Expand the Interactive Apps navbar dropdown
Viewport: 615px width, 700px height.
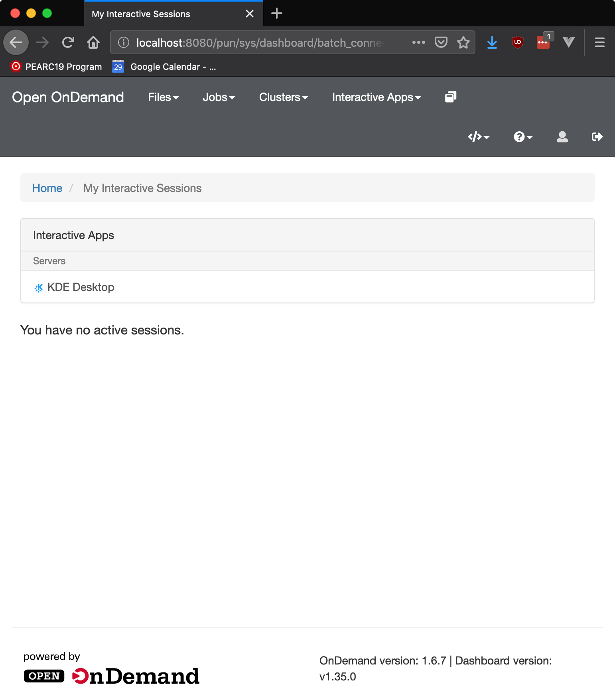click(376, 97)
